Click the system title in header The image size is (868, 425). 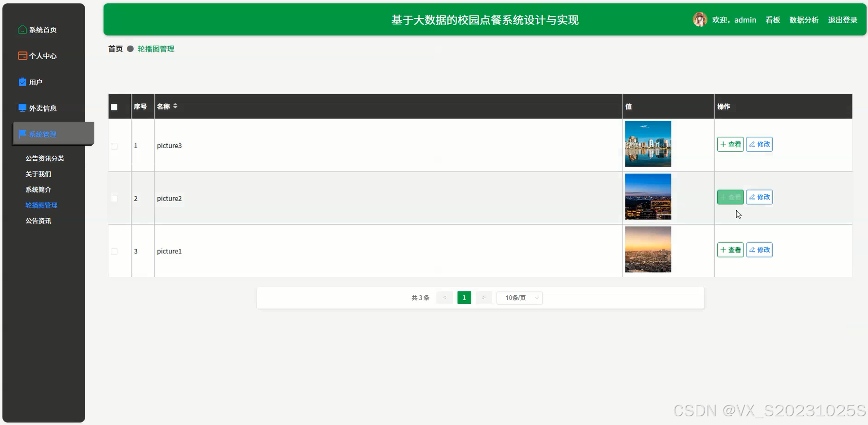[x=485, y=20]
